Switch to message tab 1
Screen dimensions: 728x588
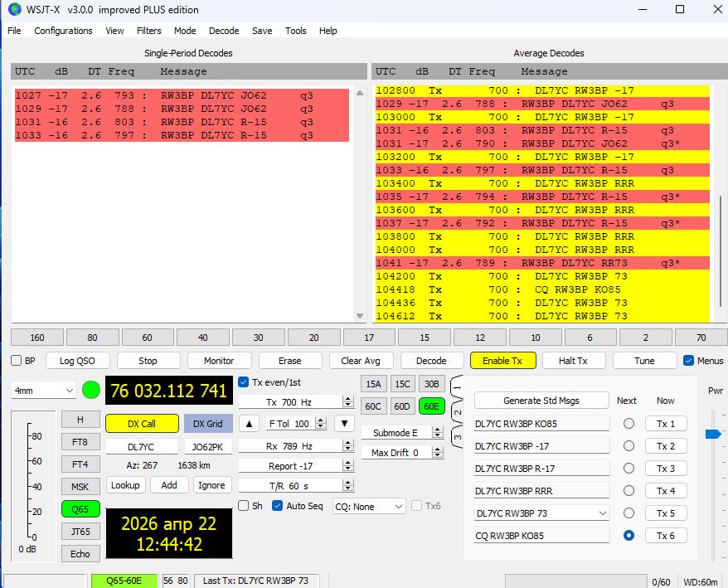[458, 387]
